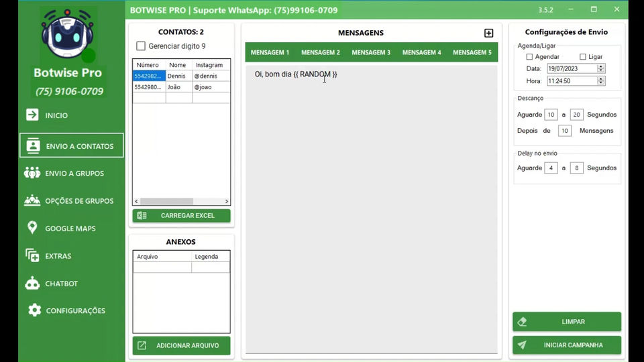Click the contacts table scroll left arrow
This screenshot has height=362, width=644.
[136, 202]
